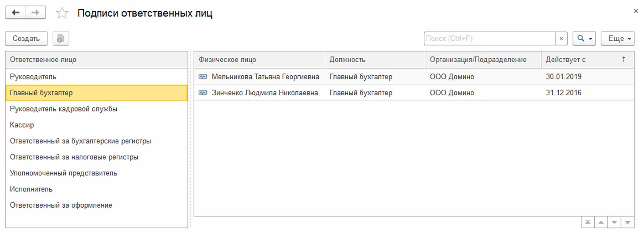
Task: Select Руководитель in the responsible persons list
Action: tap(33, 77)
